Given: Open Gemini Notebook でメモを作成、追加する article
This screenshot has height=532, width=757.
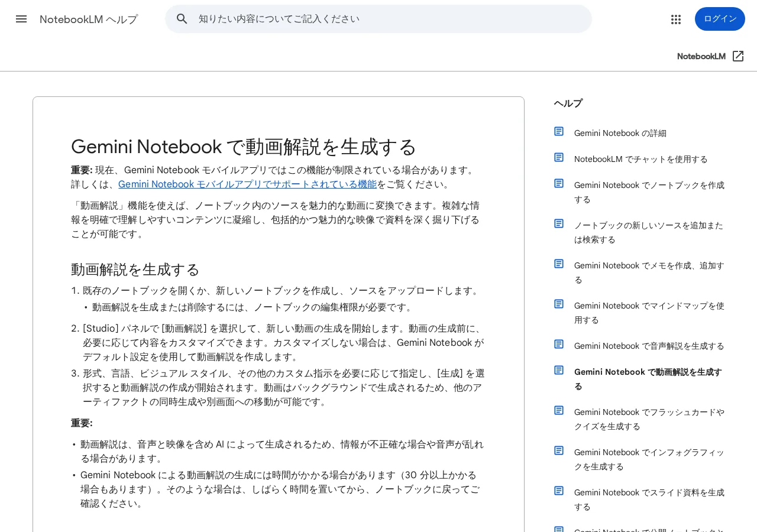Looking at the screenshot, I should click(x=649, y=273).
